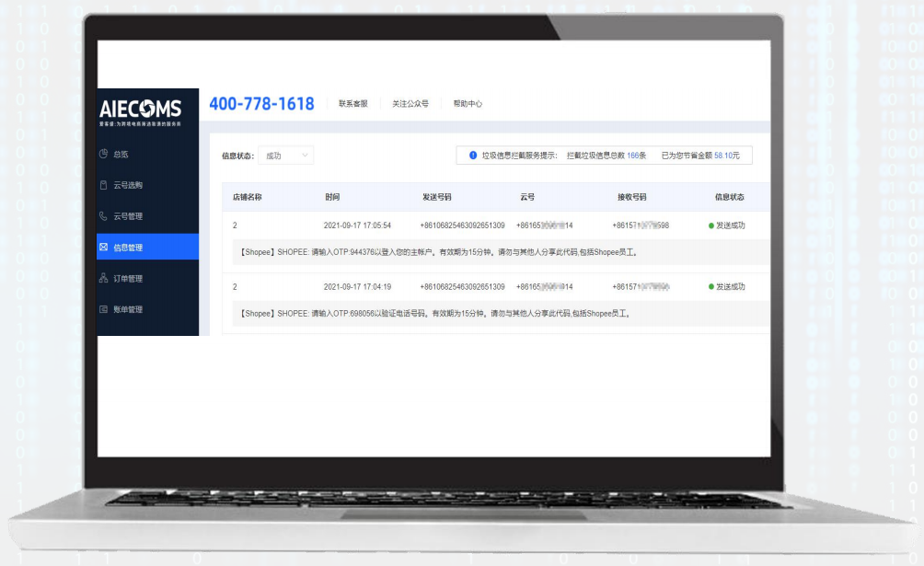
Task: Click the 关注公众号 link in top bar
Action: coord(410,103)
